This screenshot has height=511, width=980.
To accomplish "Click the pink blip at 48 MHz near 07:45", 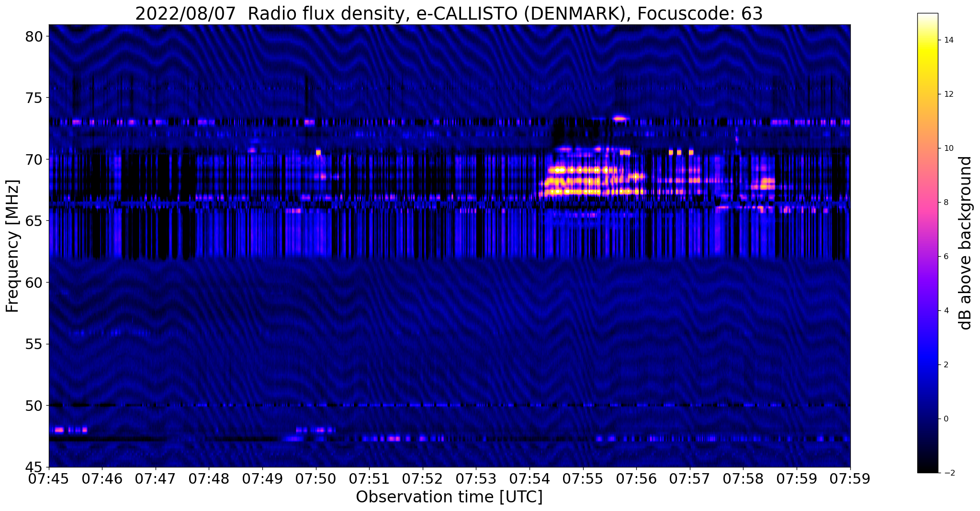I will (59, 430).
